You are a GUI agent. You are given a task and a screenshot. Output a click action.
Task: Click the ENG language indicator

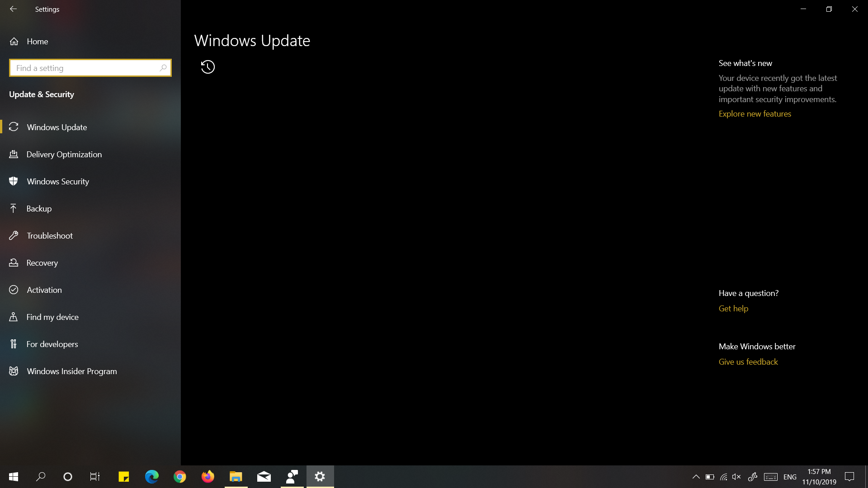[x=790, y=477]
